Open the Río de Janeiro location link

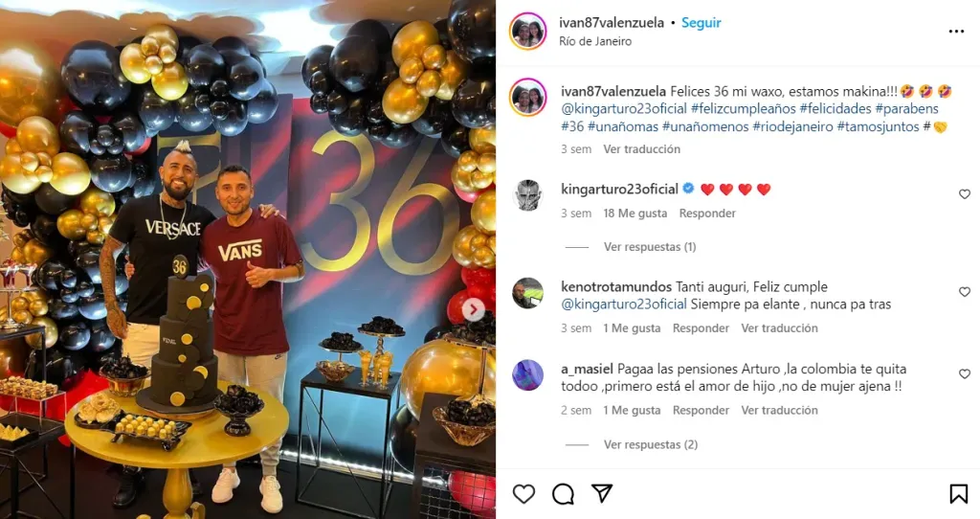(x=595, y=41)
